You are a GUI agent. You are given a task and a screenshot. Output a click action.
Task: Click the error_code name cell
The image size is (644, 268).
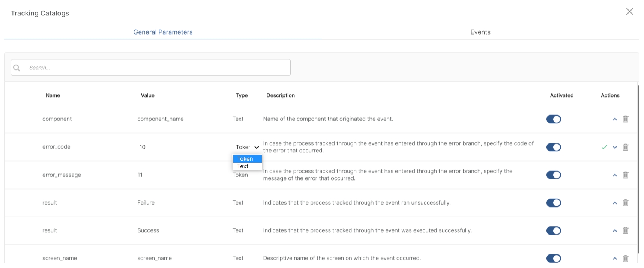point(56,147)
